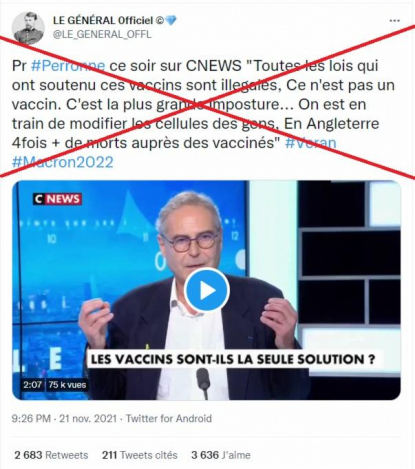Click the diamond badge next to the account name

(x=171, y=21)
